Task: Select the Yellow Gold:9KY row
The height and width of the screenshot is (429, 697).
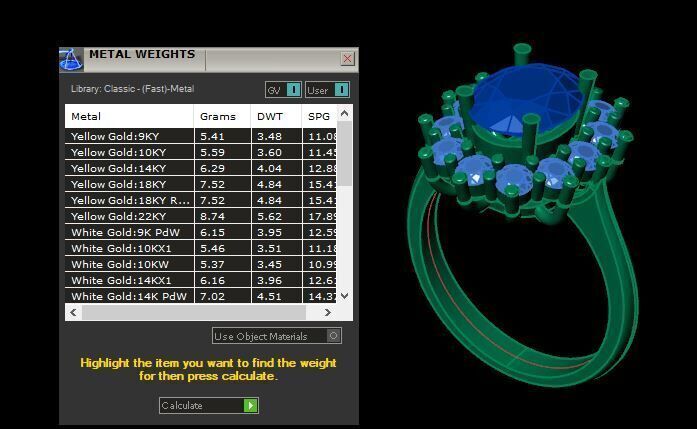Action: (x=200, y=136)
